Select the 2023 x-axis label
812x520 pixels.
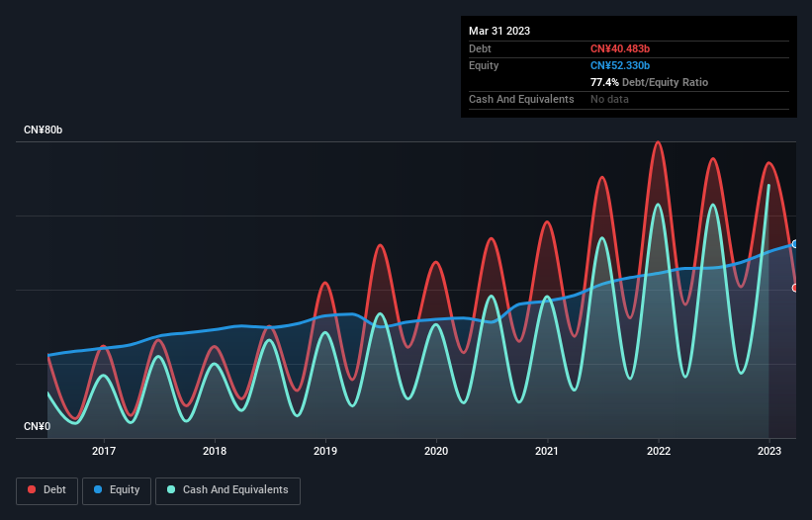(x=769, y=451)
